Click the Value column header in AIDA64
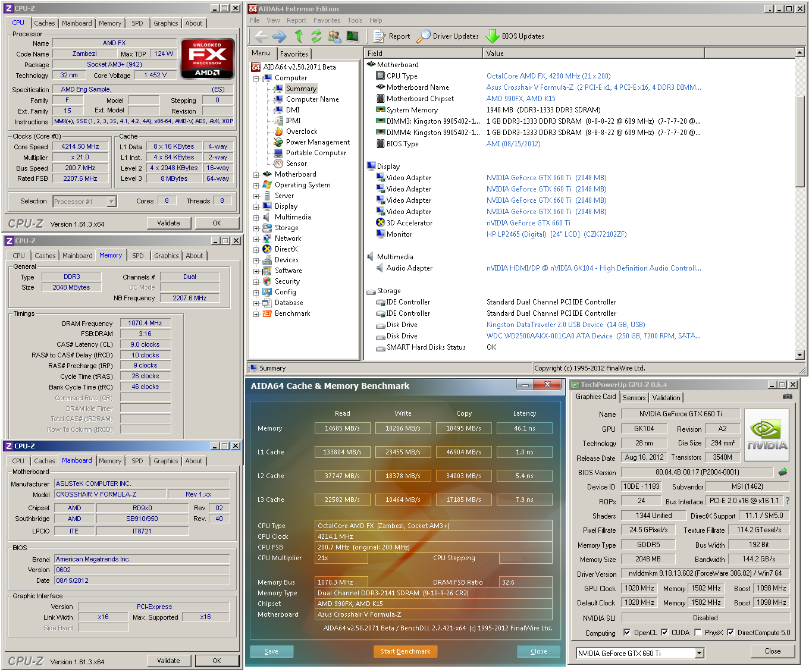This screenshot has width=809, height=672. click(x=593, y=54)
